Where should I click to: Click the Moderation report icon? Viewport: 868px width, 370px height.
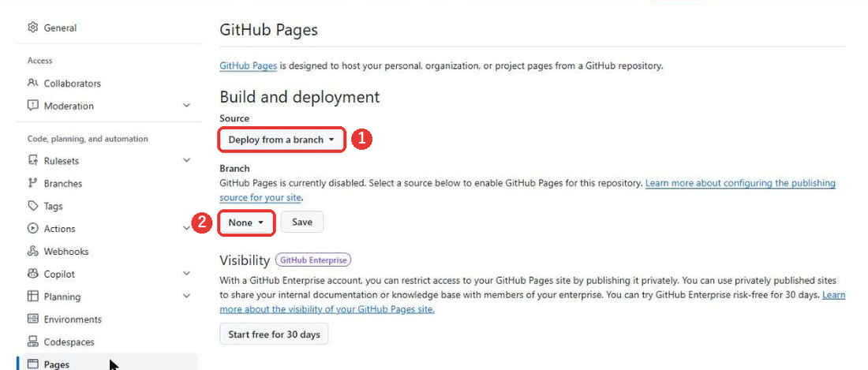(32, 106)
